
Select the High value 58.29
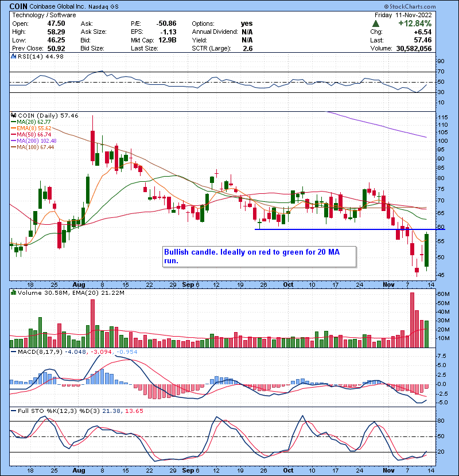coord(56,32)
